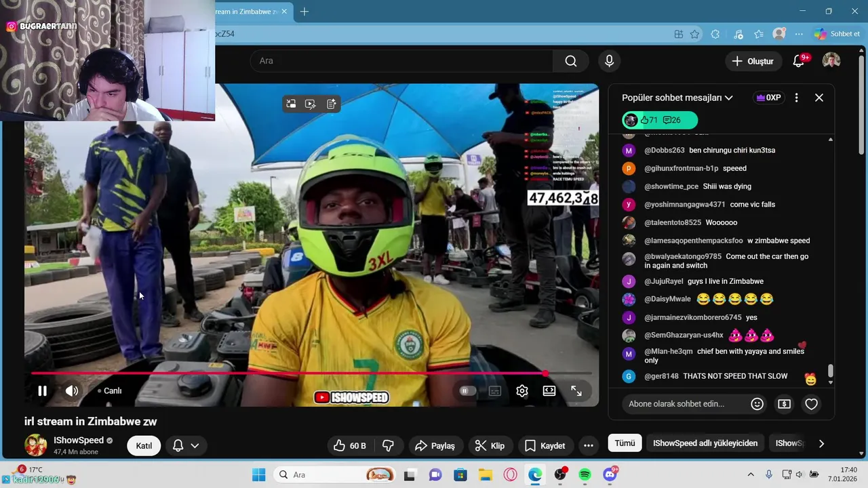The height and width of the screenshot is (488, 868).
Task: Click the chat scrollbar
Action: pos(831,371)
